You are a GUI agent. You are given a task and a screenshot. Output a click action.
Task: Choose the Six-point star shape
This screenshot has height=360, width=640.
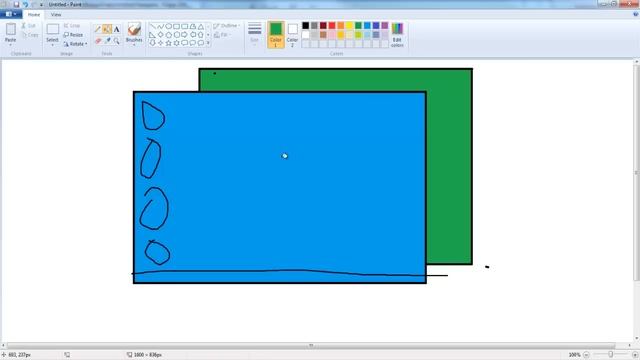click(176, 43)
